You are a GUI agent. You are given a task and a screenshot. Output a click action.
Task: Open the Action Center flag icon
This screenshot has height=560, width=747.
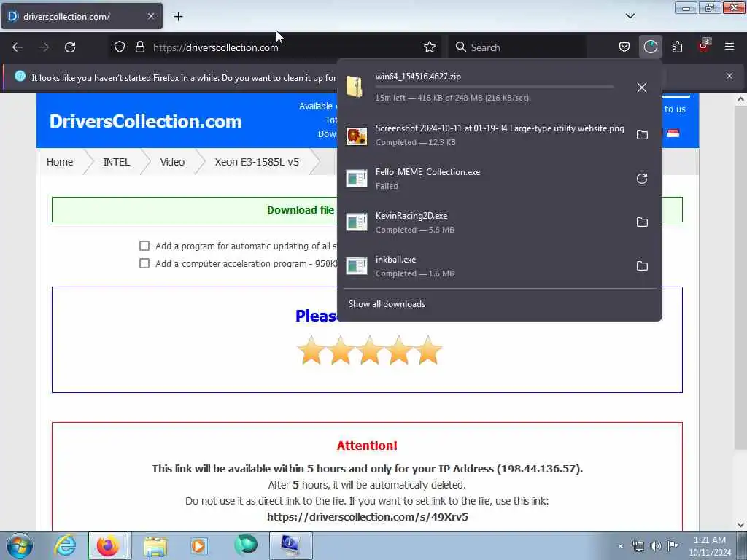[x=673, y=546]
